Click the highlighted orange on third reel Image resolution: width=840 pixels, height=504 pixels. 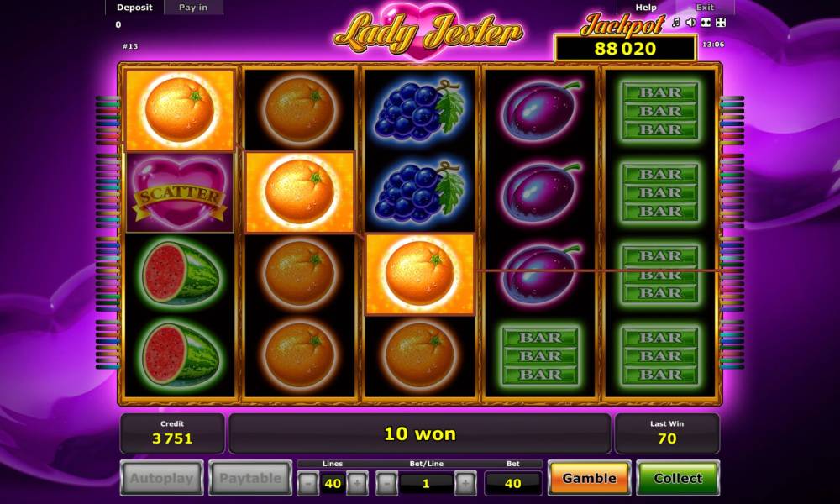(419, 274)
